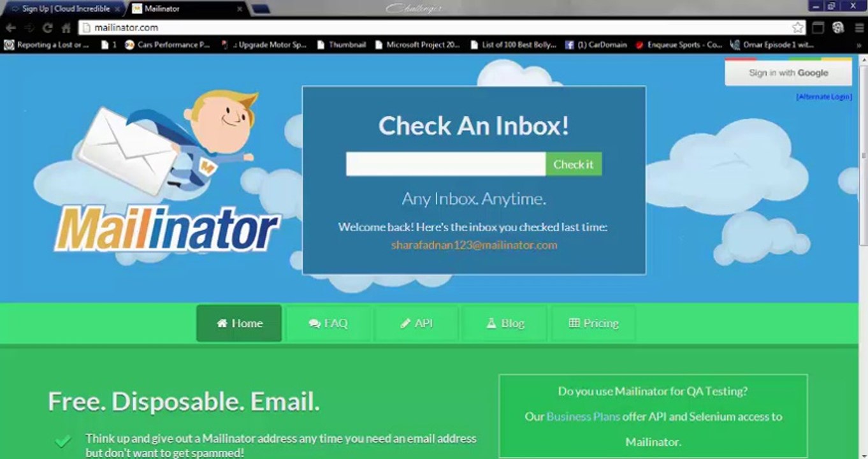Click the Business Plans link

583,416
